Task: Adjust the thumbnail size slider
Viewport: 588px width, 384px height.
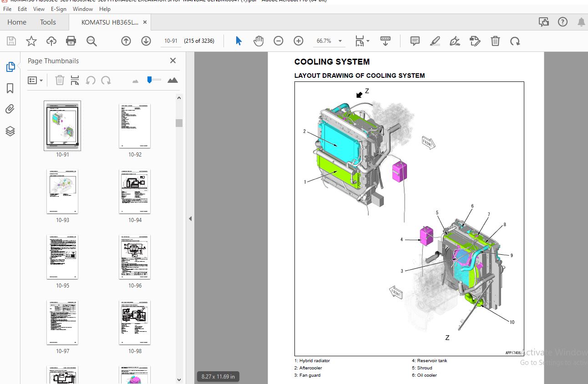Action: [x=150, y=80]
